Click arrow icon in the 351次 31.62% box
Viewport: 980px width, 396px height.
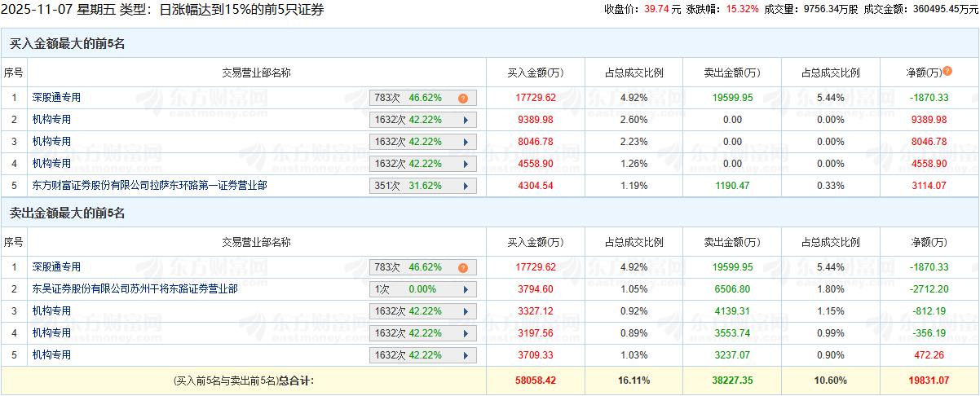pos(466,186)
